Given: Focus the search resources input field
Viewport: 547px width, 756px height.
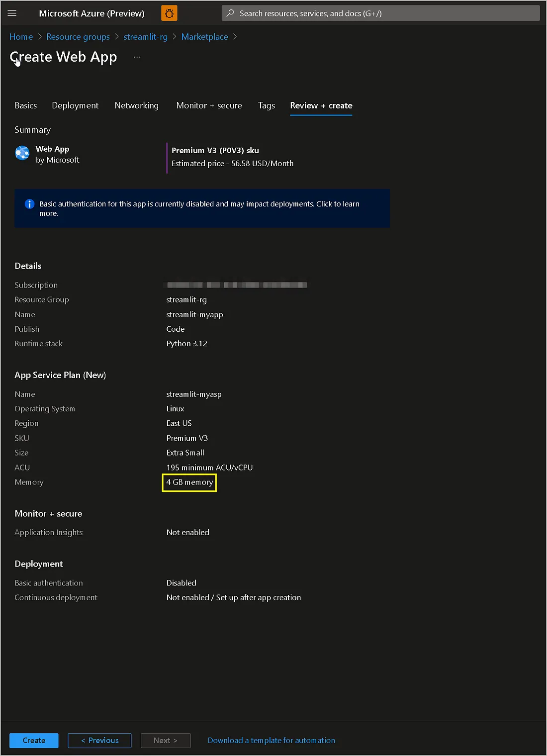Looking at the screenshot, I should [383, 13].
